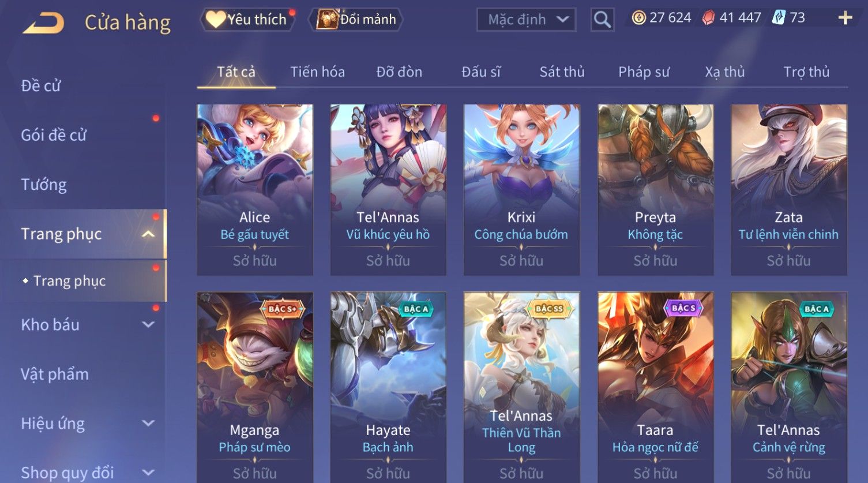Open Đổi mảnh chest exchange

pos(356,20)
